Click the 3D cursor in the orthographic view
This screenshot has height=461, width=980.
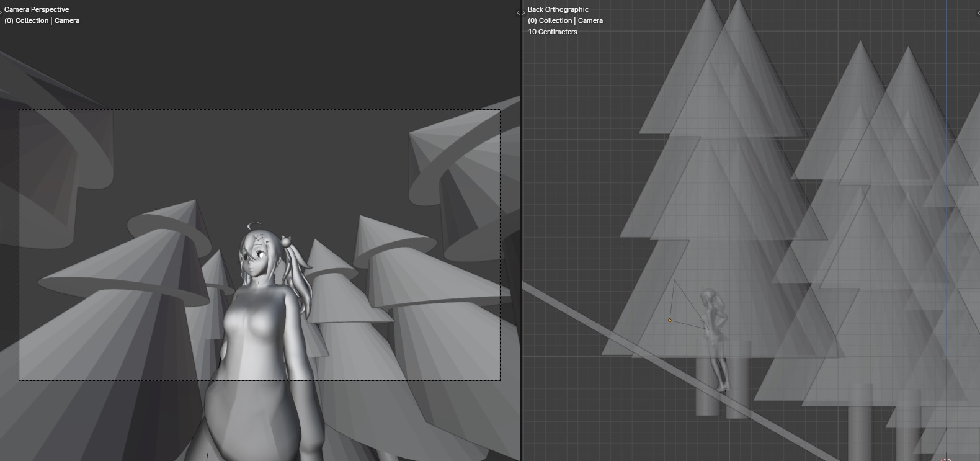pos(946,459)
